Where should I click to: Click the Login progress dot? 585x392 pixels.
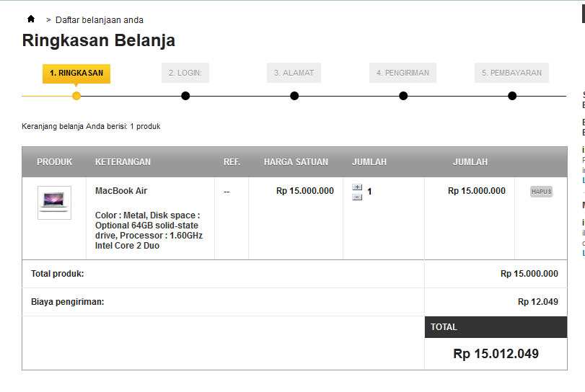click(x=185, y=96)
